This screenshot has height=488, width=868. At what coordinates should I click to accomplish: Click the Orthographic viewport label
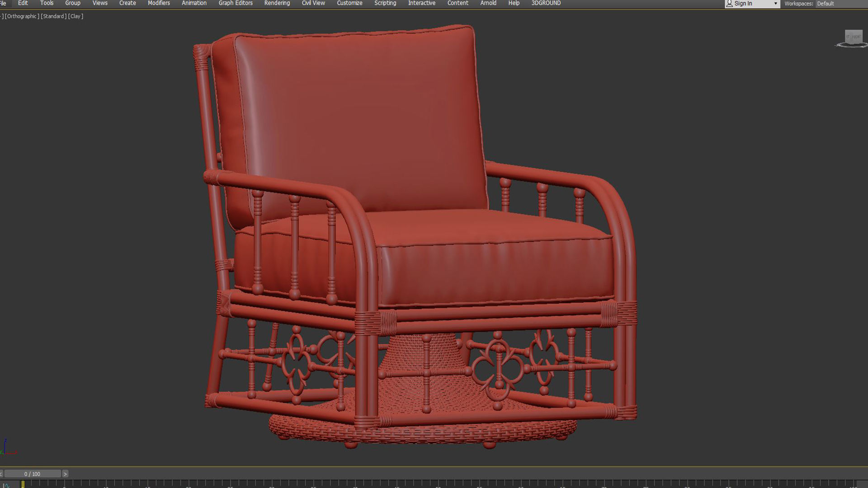(22, 16)
